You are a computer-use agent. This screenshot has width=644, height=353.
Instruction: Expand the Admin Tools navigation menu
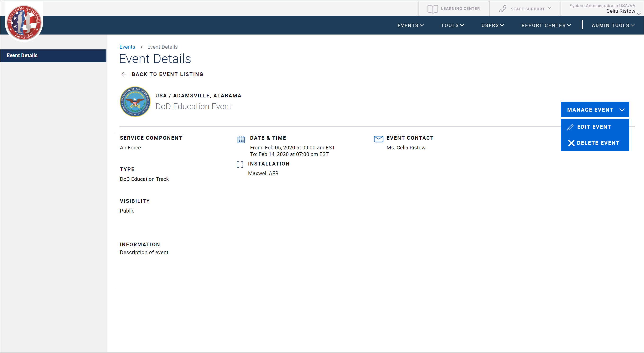pyautogui.click(x=613, y=25)
